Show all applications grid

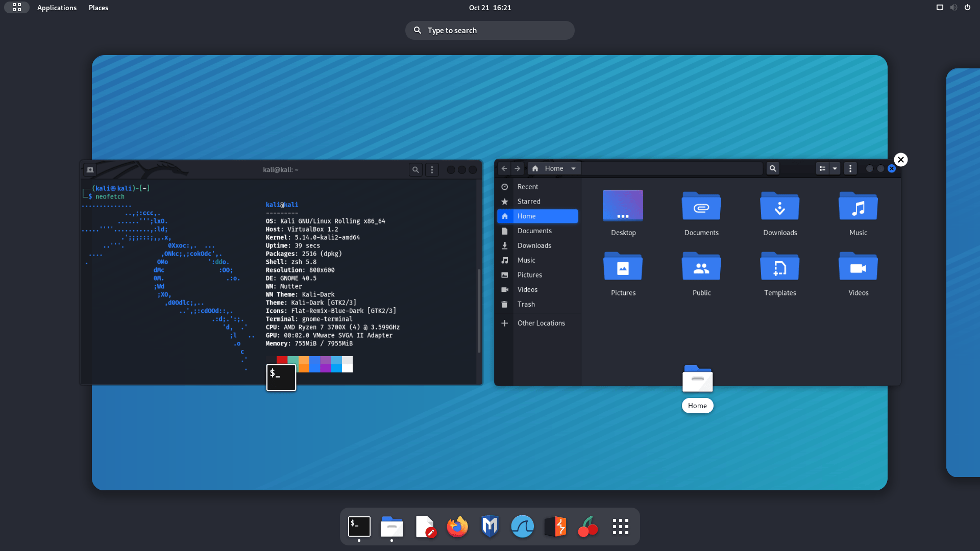(x=621, y=527)
